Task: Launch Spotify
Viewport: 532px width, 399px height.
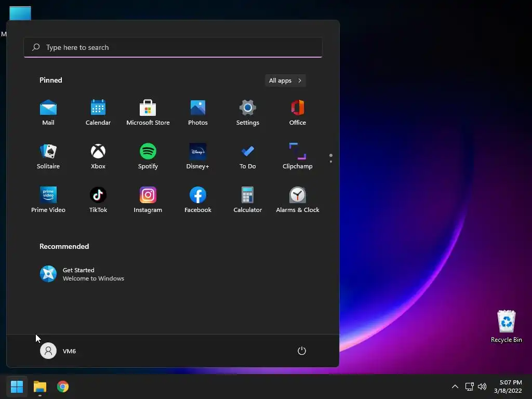Action: point(148,156)
